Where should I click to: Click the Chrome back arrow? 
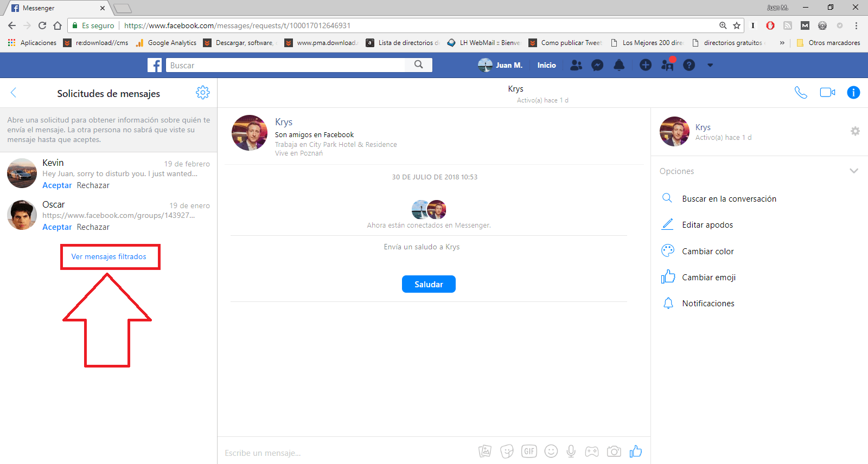click(12, 25)
